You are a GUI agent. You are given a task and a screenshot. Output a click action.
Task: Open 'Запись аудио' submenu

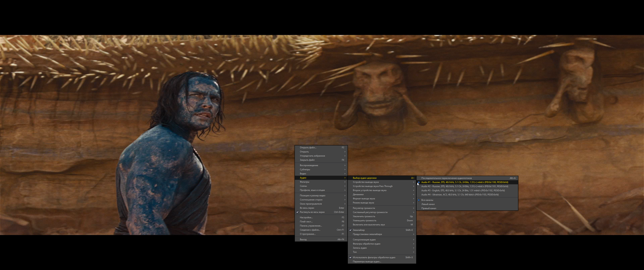click(382, 248)
